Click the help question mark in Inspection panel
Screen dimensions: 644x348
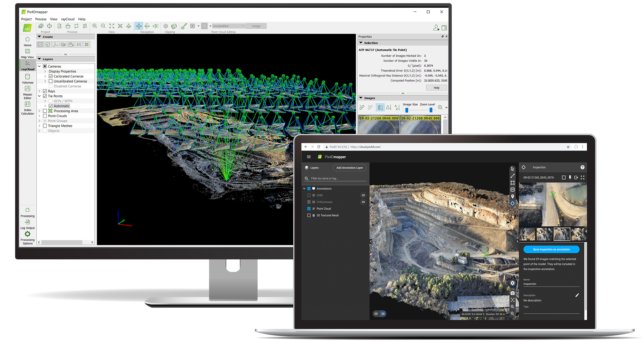582,167
